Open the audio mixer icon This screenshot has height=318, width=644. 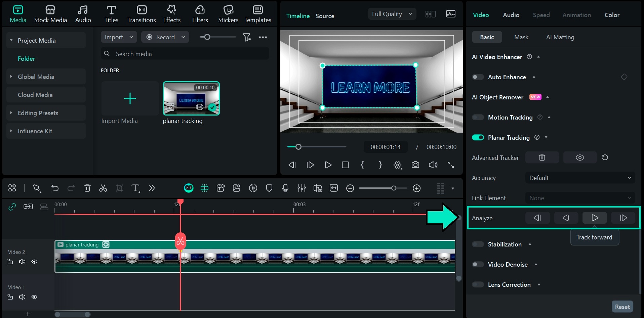coord(301,188)
